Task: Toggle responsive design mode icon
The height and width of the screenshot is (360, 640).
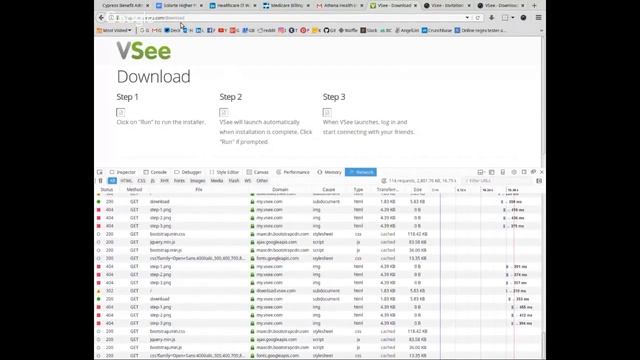Action: 502,172
